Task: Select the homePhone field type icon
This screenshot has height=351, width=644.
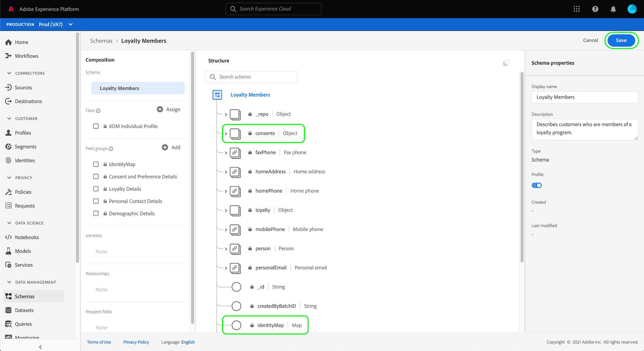Action: click(235, 191)
